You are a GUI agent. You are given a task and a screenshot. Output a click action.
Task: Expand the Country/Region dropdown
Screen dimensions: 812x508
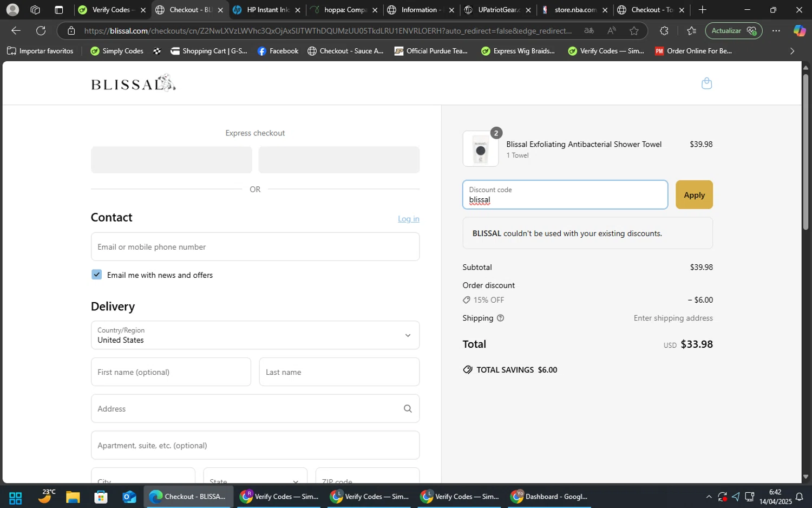point(255,335)
